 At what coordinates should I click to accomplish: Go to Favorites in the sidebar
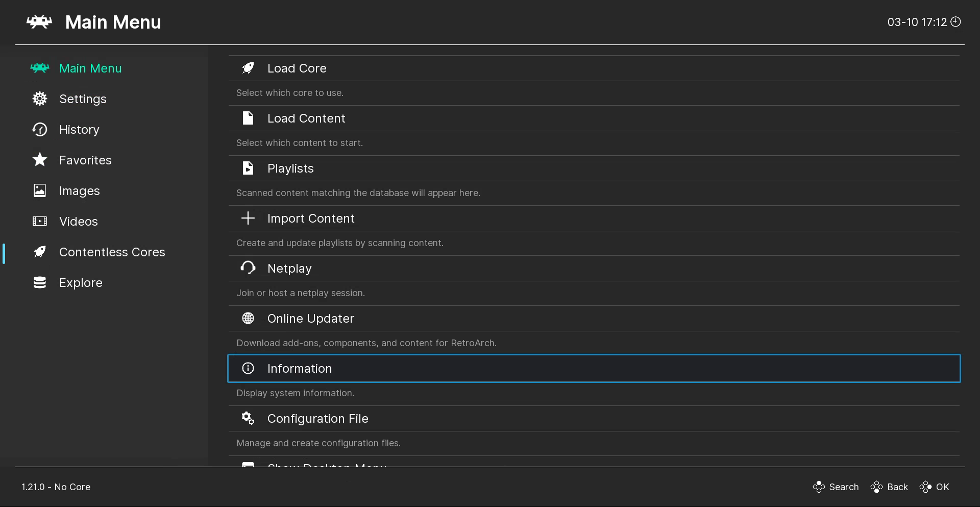85,160
